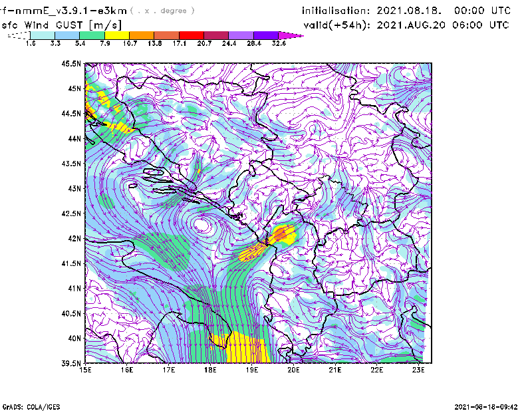Click the legend value '32.6'

click(279, 43)
